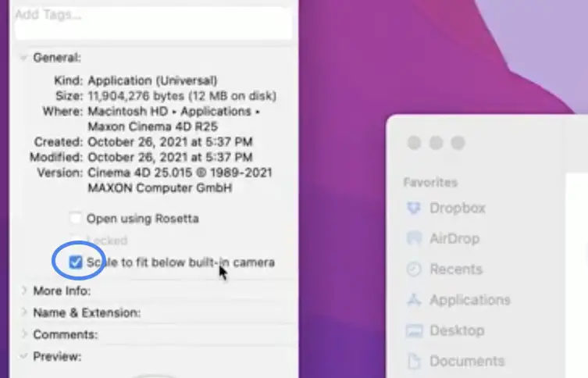Click the Dropbox icon in Finder sidebar
The width and height of the screenshot is (588, 378).
point(414,209)
